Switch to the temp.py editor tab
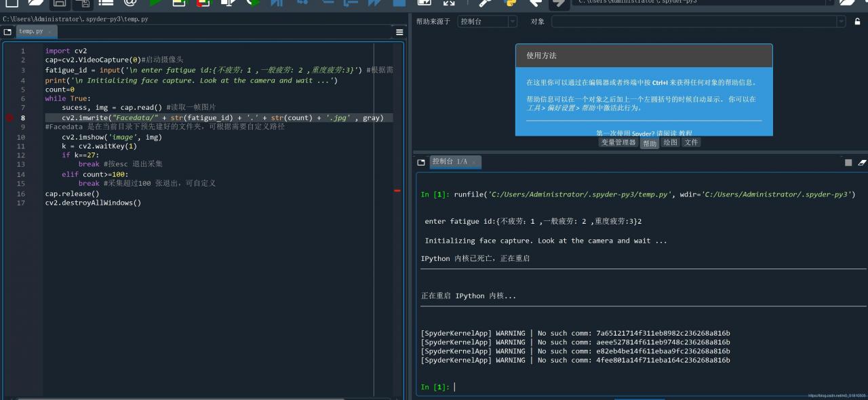868x400 pixels. click(x=31, y=32)
